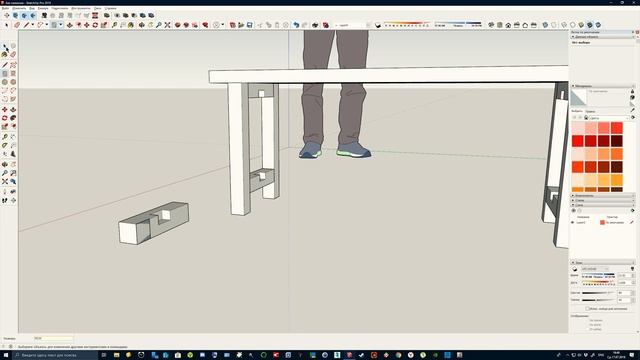
Task: Open the Окно menu
Action: tap(98, 8)
